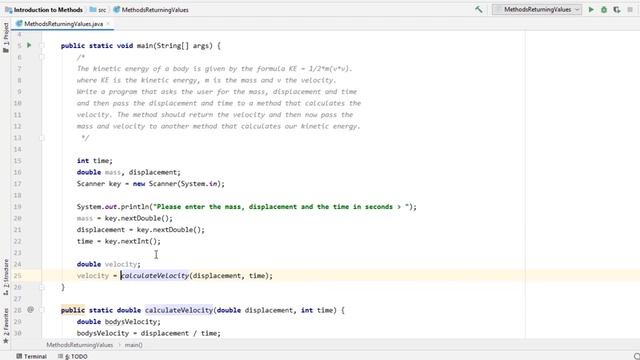Click the comment end fold marker on line 13
The width and height of the screenshot is (640, 360).
(x=42, y=138)
